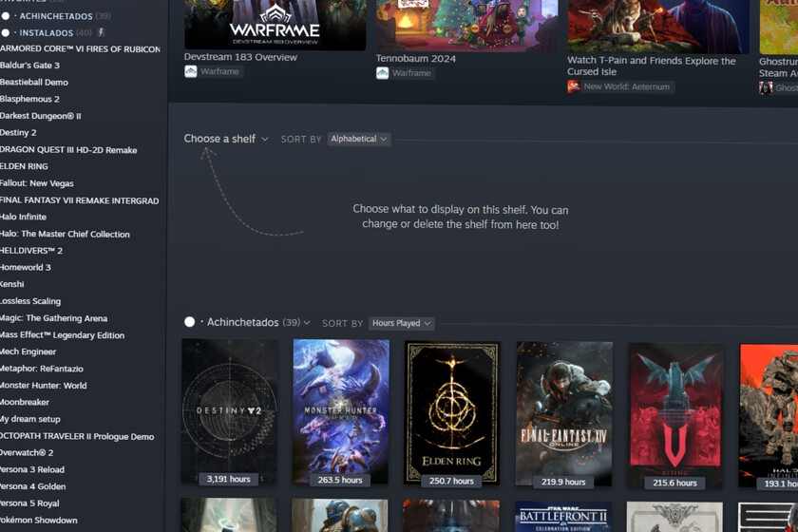Screen dimensions: 798x532
Task: Collapse the INSTALADOS collection in sidebar
Action: click(47, 33)
